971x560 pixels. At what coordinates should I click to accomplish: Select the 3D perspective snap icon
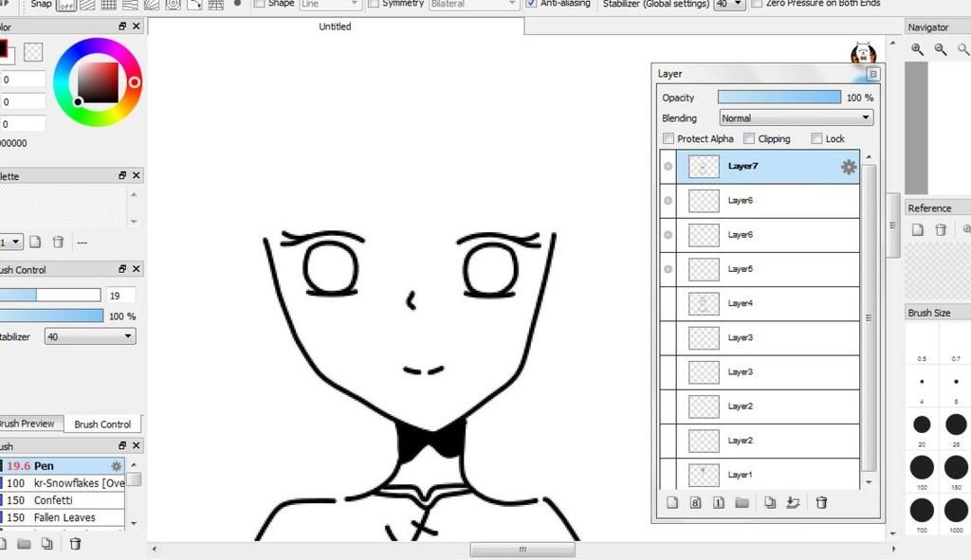[x=215, y=5]
